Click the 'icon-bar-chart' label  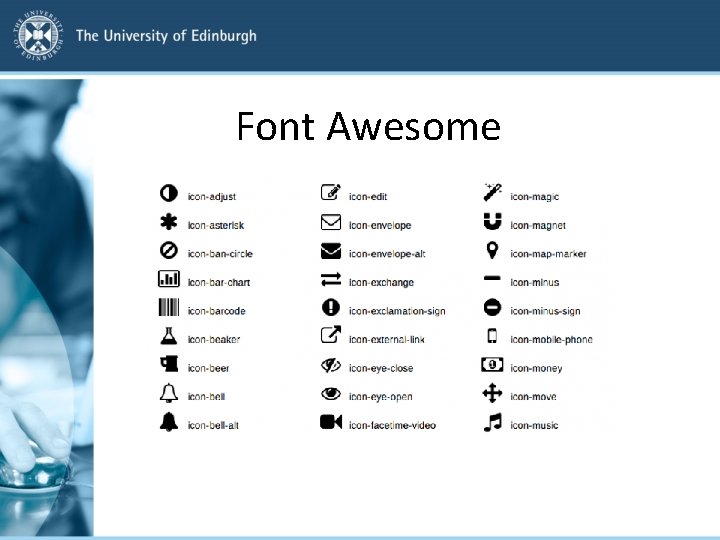tap(219, 282)
